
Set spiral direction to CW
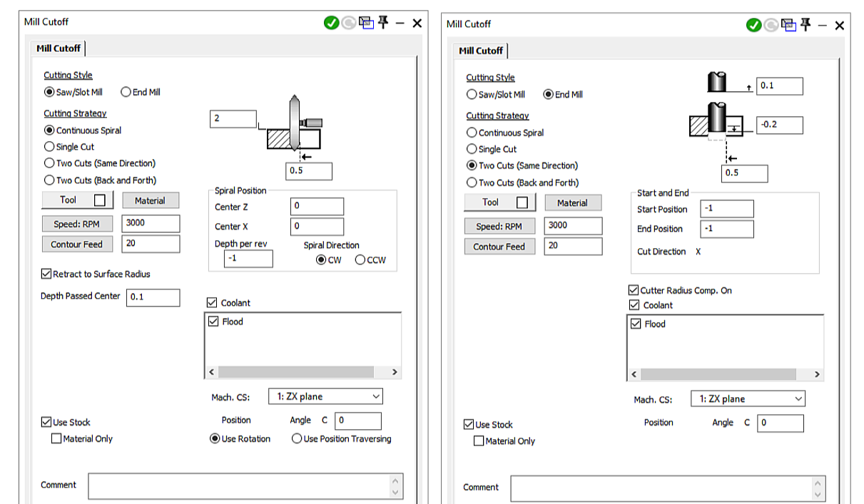[329, 260]
